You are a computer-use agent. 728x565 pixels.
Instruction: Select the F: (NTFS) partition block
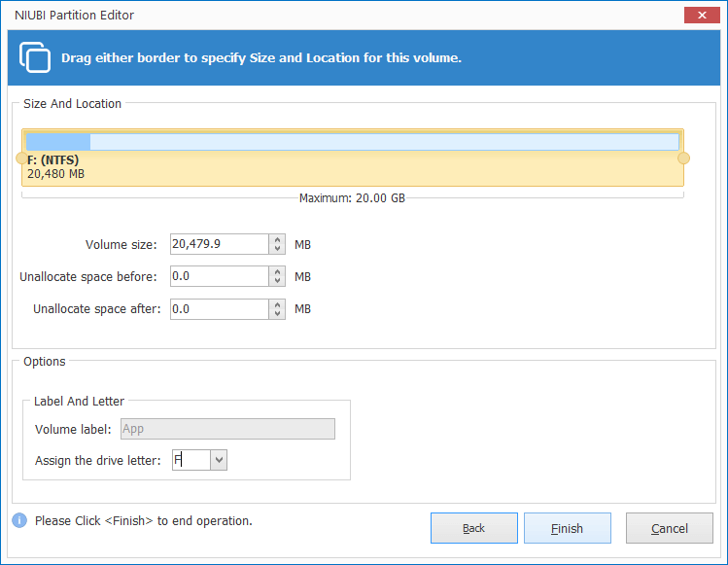click(353, 165)
